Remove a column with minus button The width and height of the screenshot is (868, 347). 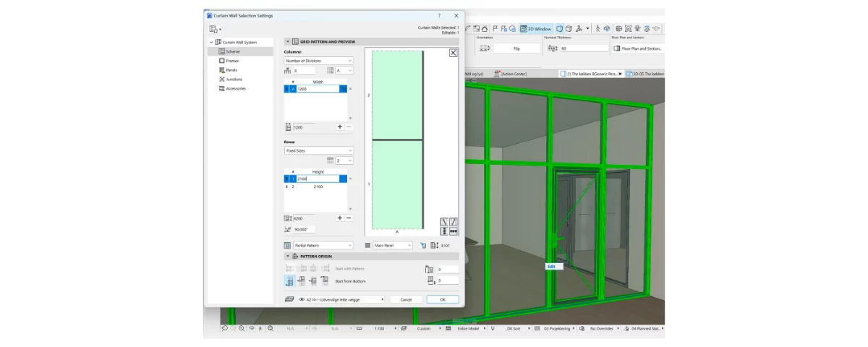349,127
